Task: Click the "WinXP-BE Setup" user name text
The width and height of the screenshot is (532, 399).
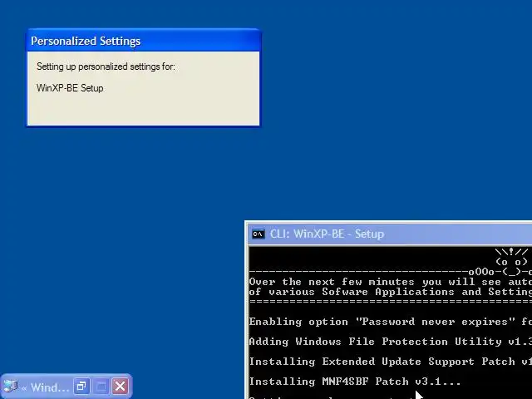Action: click(x=70, y=88)
